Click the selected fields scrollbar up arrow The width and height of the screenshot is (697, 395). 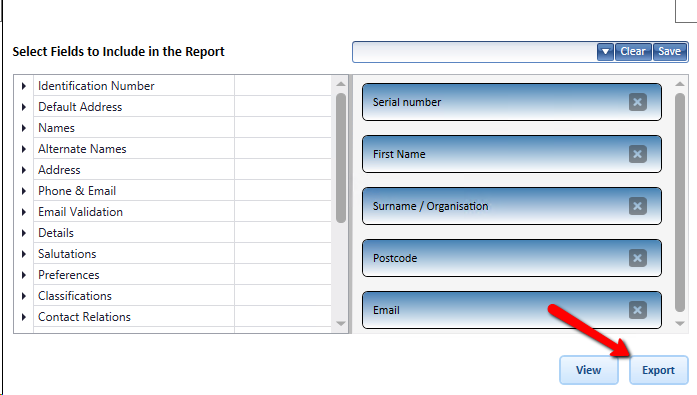680,84
